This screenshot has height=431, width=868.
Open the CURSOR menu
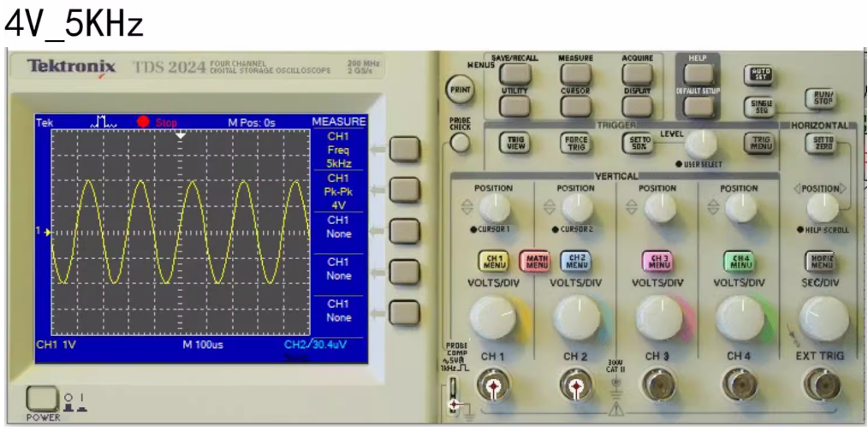(576, 105)
